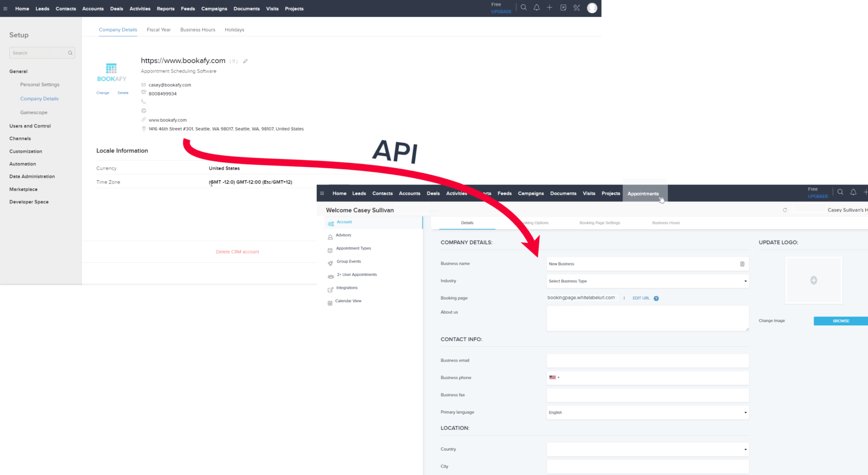Expand Data Administration in the Setup sidebar

(32, 176)
